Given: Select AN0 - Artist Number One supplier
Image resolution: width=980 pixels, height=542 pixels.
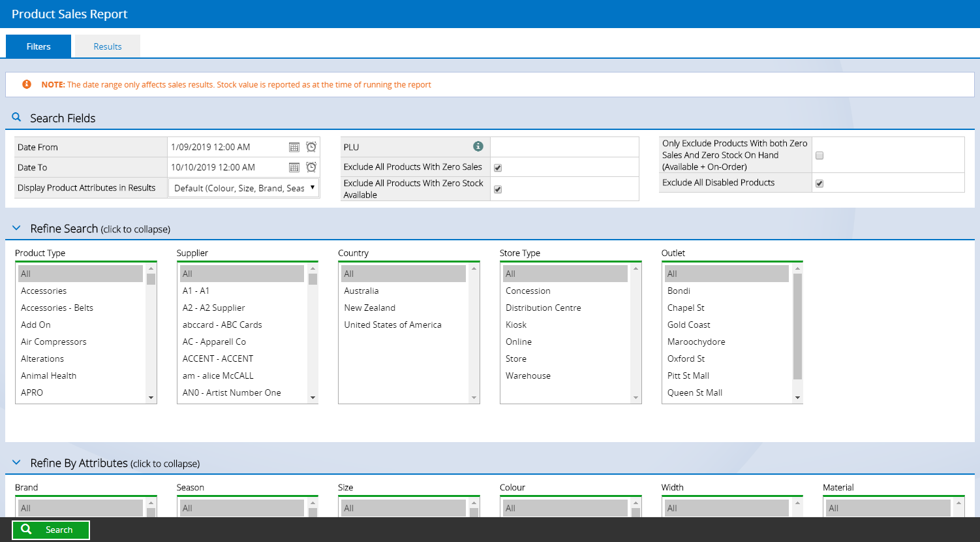Looking at the screenshot, I should pyautogui.click(x=242, y=392).
